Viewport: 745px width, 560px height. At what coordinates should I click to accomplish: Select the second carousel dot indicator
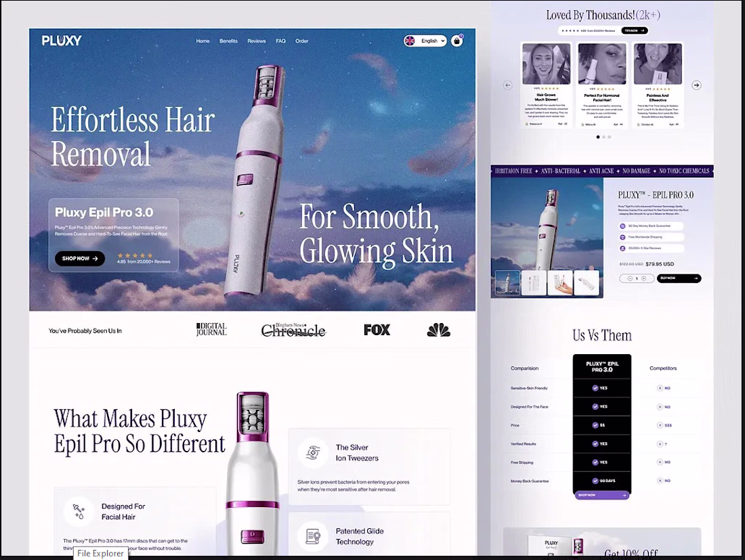603,137
